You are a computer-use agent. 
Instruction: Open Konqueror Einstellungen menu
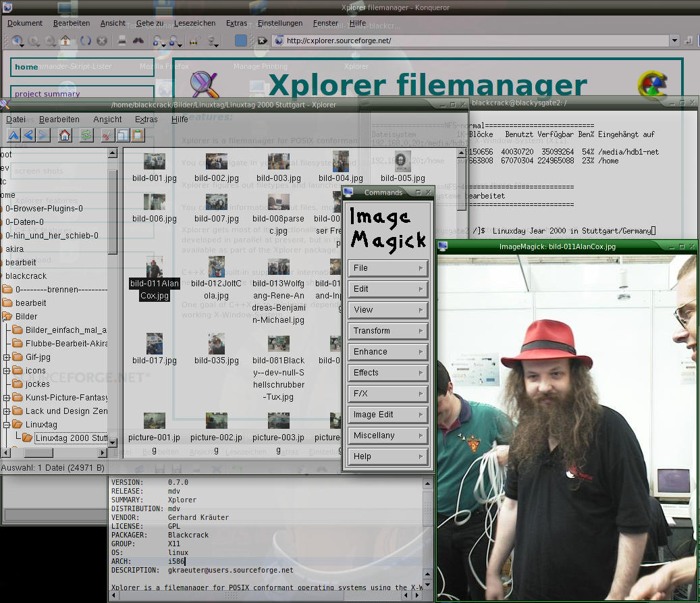(x=280, y=23)
